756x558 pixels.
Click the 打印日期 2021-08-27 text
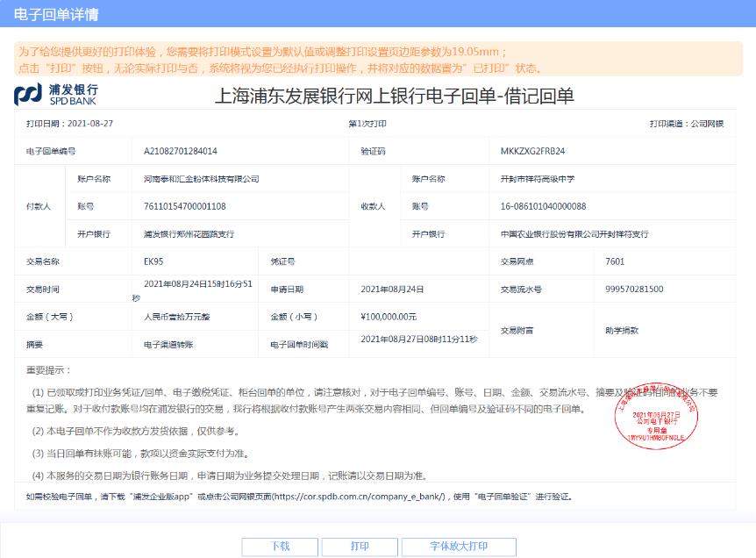click(69, 124)
